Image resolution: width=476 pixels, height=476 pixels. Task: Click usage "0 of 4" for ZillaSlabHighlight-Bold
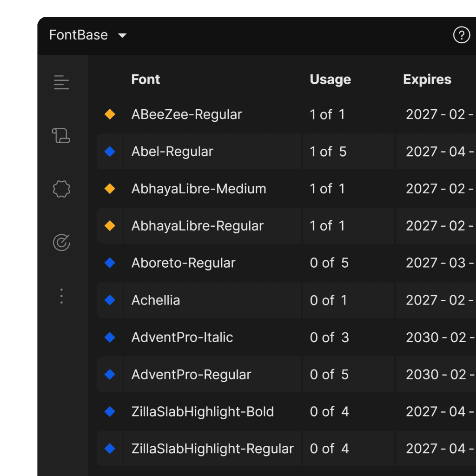pyautogui.click(x=330, y=412)
